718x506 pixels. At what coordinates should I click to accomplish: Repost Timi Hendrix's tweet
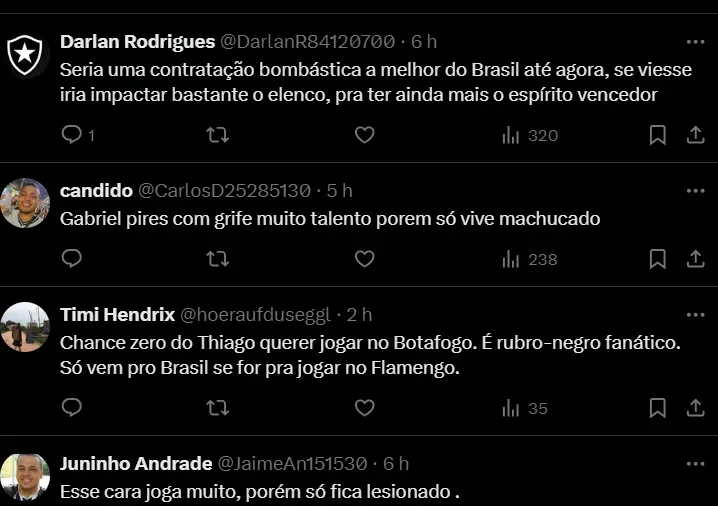(x=217, y=408)
